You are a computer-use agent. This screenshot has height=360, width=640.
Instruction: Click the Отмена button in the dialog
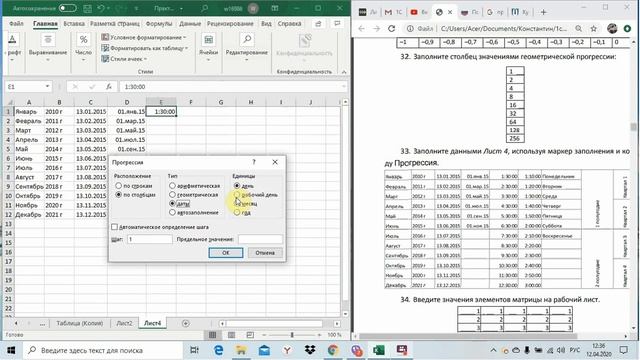(x=265, y=253)
